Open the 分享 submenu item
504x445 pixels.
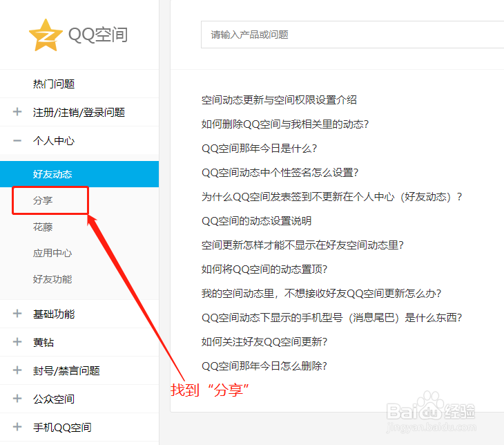click(x=43, y=200)
